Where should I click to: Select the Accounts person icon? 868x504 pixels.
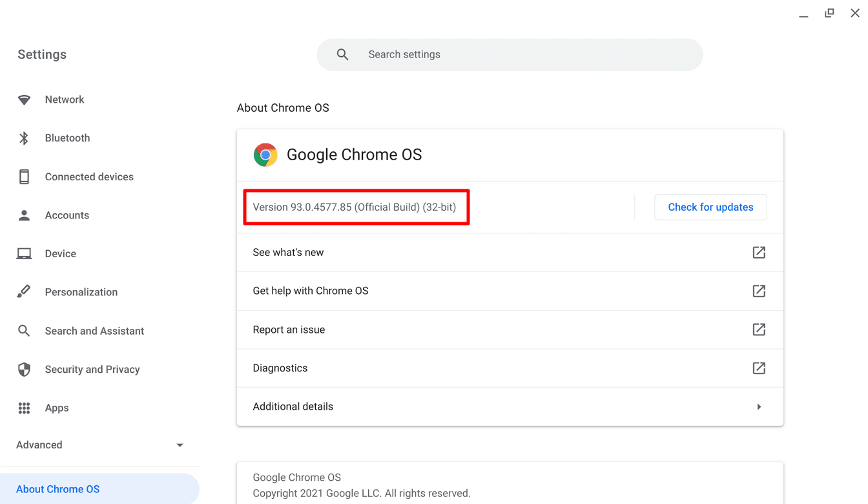[24, 215]
